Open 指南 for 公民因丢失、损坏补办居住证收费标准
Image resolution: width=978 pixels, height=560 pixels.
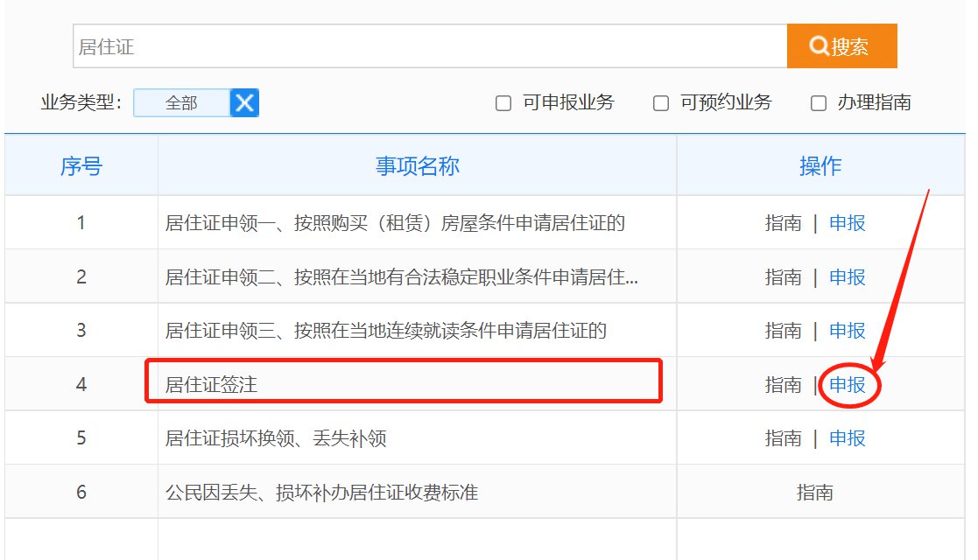coord(814,493)
